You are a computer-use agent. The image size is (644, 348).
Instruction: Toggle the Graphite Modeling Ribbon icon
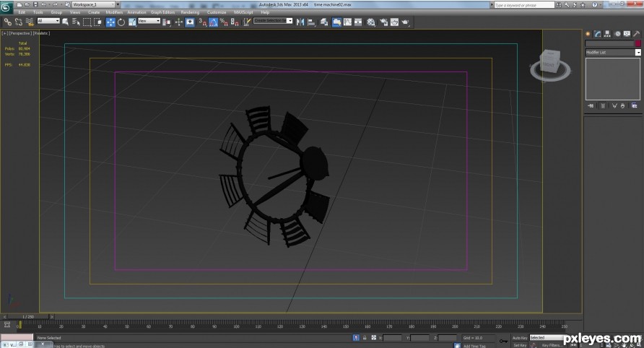(336, 22)
